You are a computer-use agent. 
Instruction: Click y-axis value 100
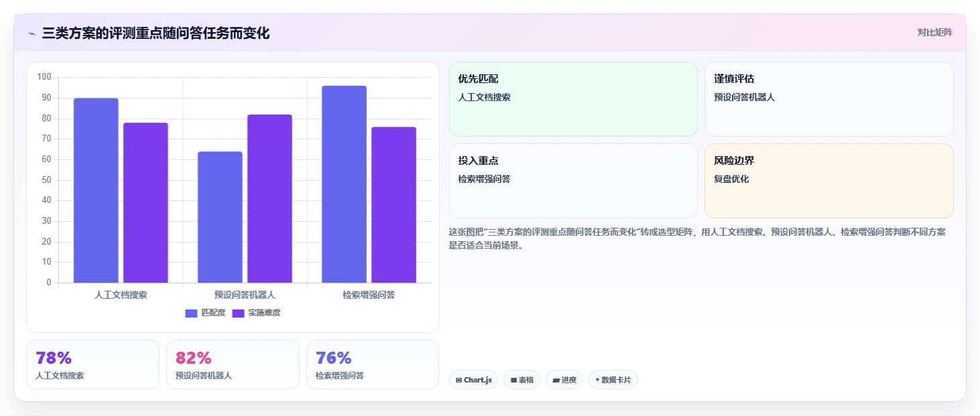(44, 77)
